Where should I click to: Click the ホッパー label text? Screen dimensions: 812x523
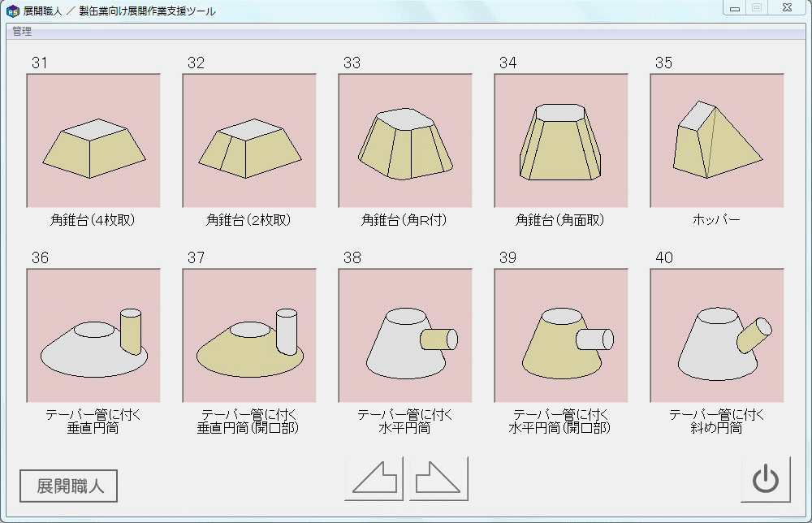pos(717,220)
